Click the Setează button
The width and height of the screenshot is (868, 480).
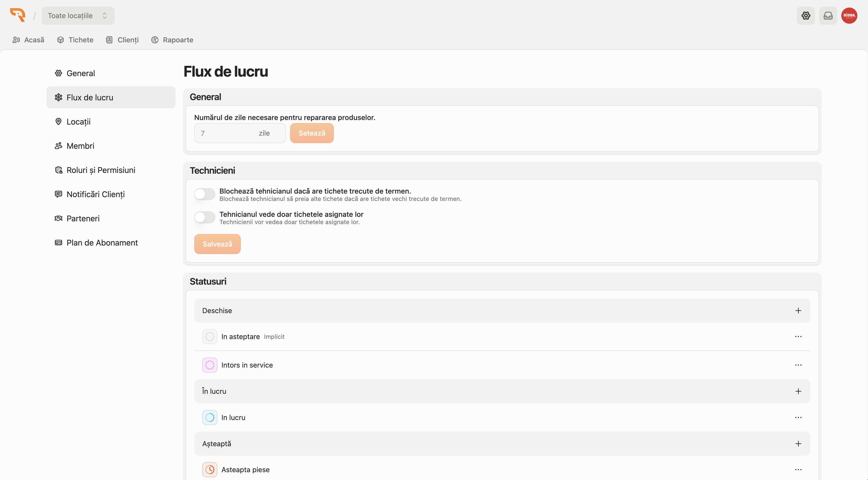[x=312, y=133]
